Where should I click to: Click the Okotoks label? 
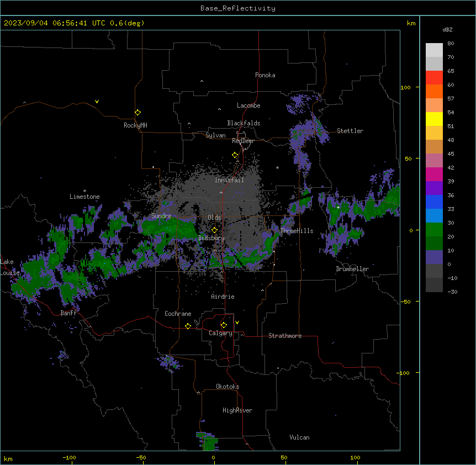tap(228, 387)
